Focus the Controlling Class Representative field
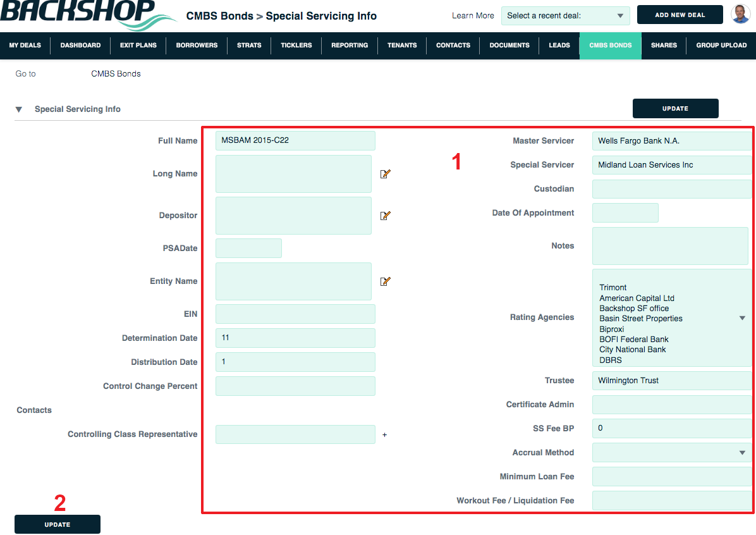Image resolution: width=756 pixels, height=535 pixels. pos(295,434)
